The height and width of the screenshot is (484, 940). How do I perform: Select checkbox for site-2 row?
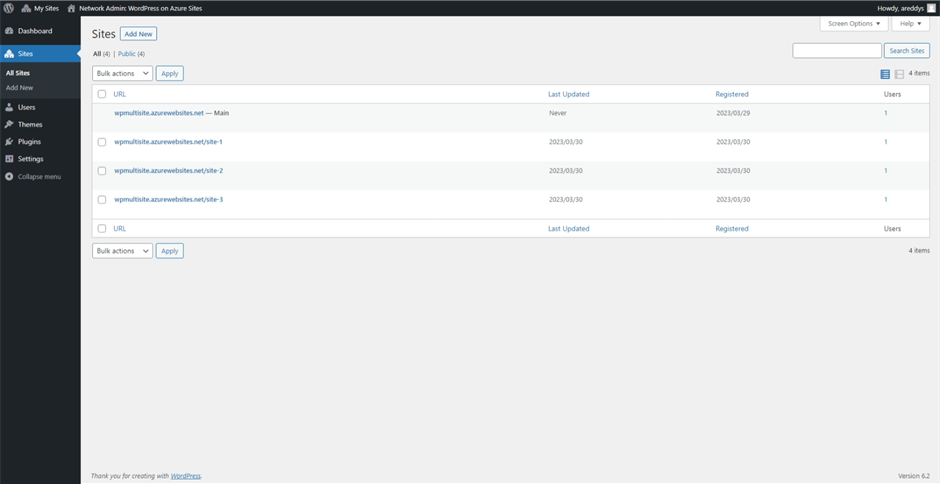coord(102,171)
